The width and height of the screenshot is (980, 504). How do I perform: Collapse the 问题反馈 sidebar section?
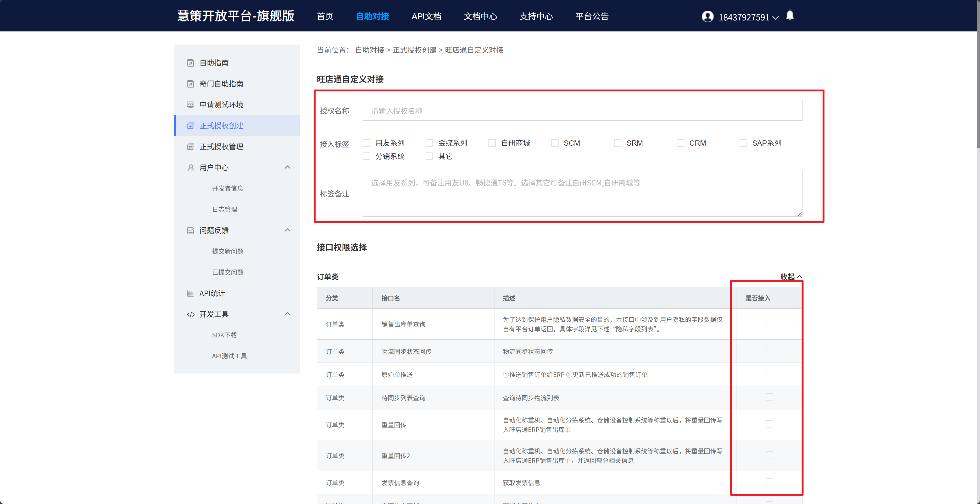click(x=288, y=230)
